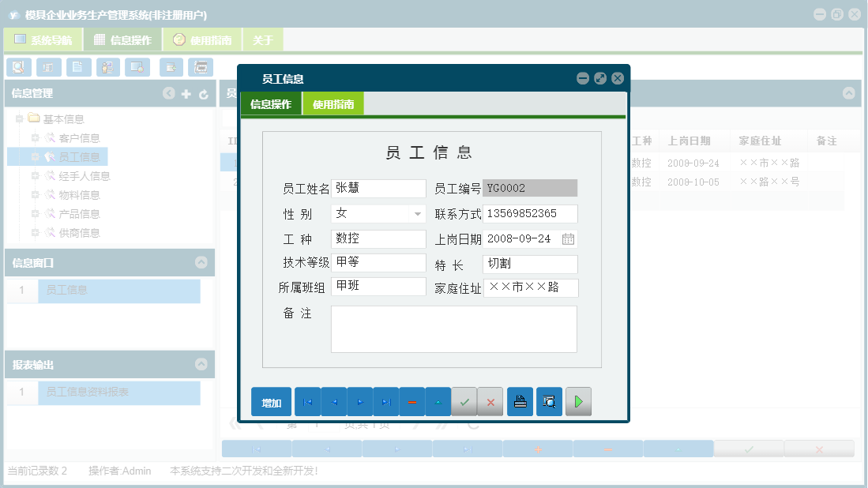
Task: Execute report with the green arrow icon
Action: [577, 401]
